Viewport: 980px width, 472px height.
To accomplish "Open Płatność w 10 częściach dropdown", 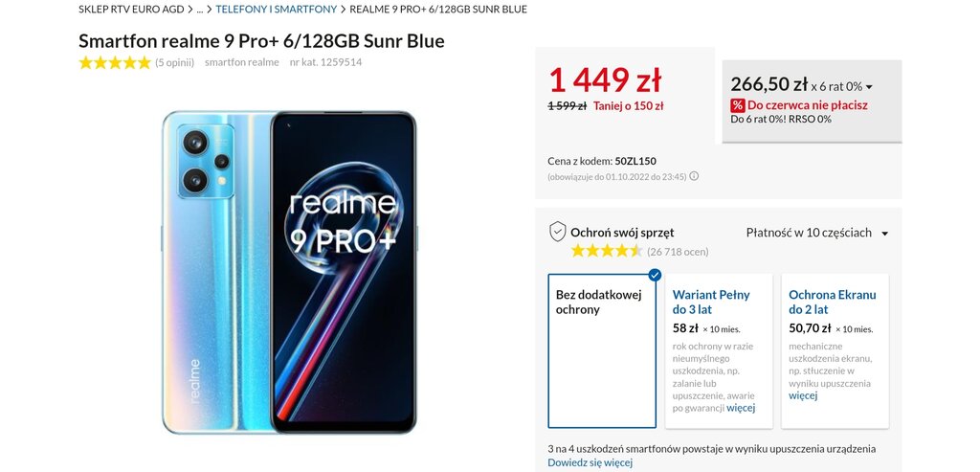I will click(817, 233).
